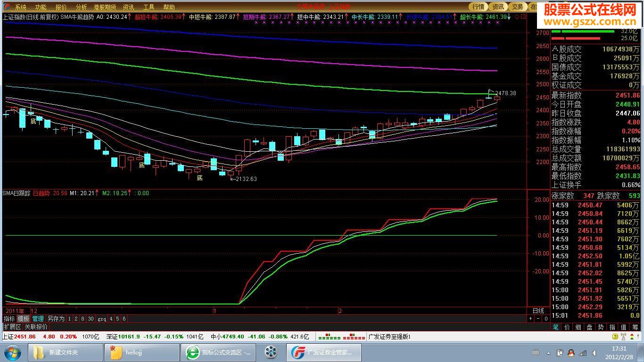Click the 广发证券至强版1 status text
Image resolution: width=644 pixels, height=362 pixels.
[389, 337]
